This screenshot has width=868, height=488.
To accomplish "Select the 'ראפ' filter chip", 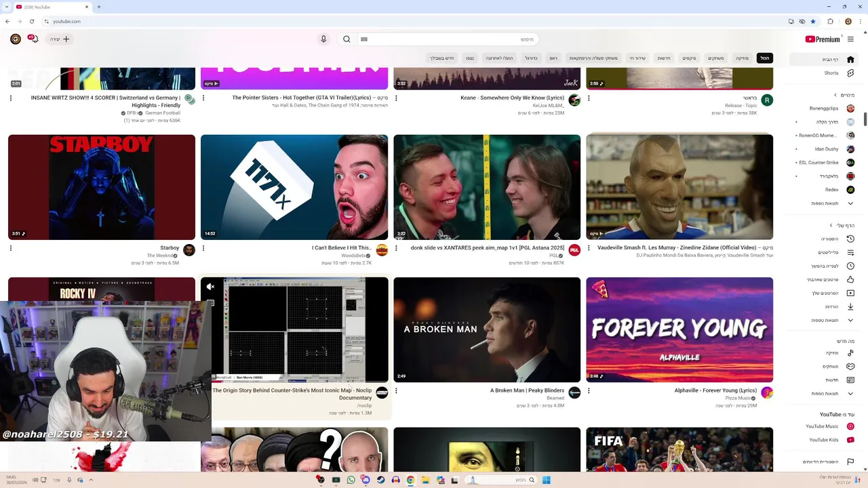I will pos(553,58).
